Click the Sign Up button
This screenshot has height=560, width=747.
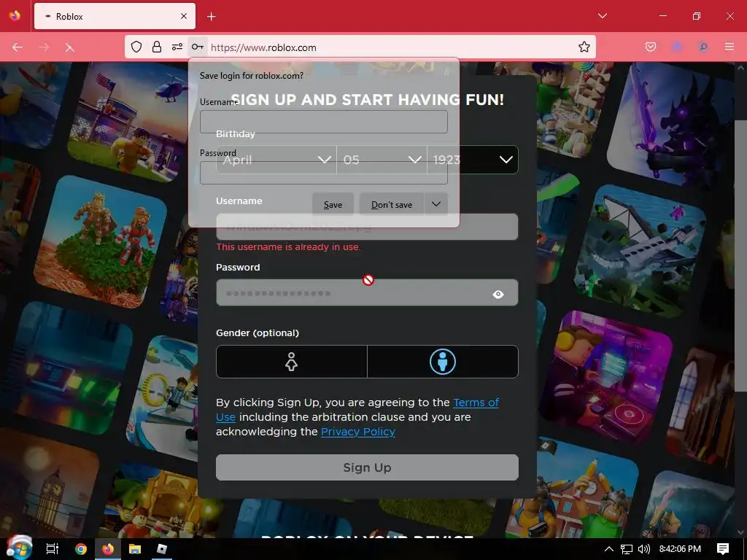(x=367, y=467)
